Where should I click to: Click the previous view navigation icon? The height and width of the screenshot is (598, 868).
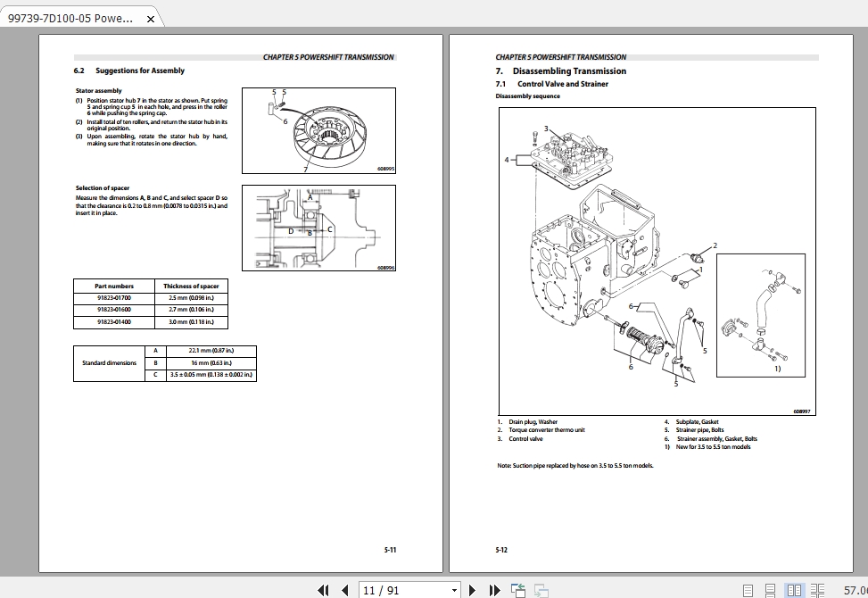518,590
